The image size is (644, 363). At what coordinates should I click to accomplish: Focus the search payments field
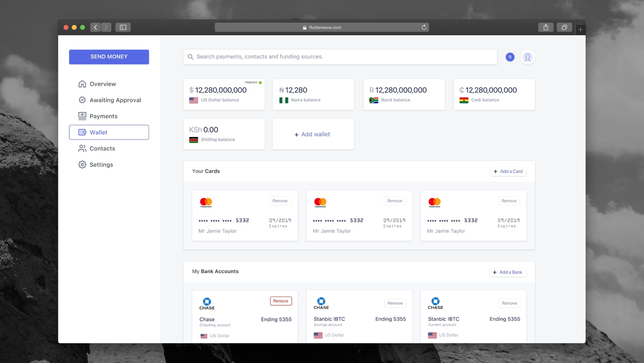[340, 57]
